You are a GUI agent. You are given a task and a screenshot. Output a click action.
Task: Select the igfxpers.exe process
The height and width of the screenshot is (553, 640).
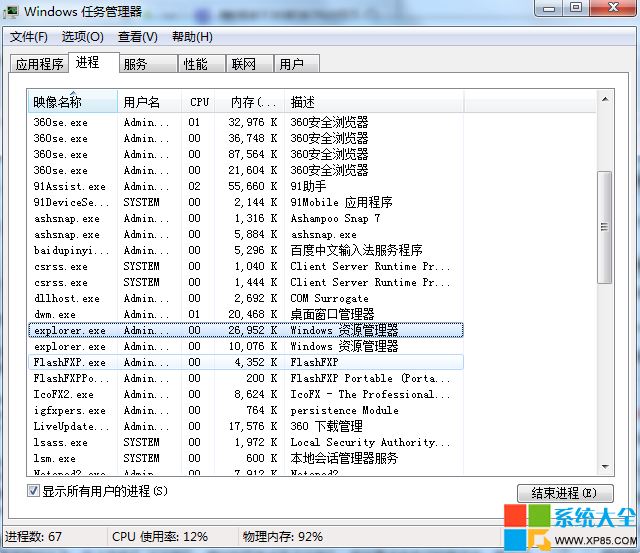click(x=246, y=410)
